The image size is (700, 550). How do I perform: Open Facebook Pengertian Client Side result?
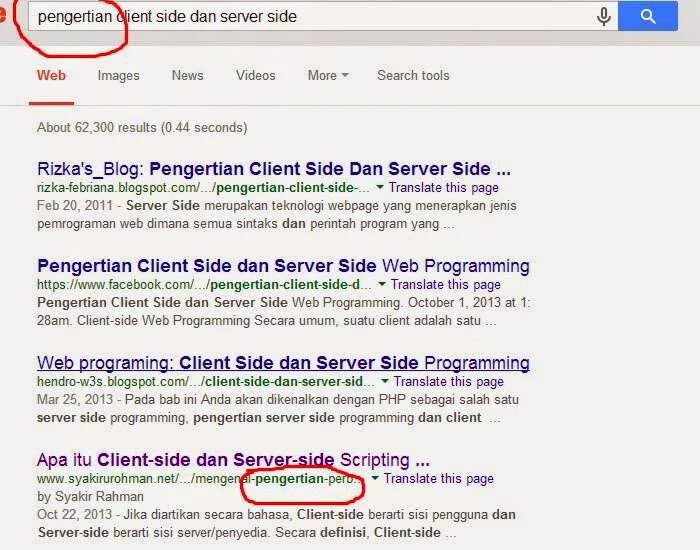click(x=283, y=266)
